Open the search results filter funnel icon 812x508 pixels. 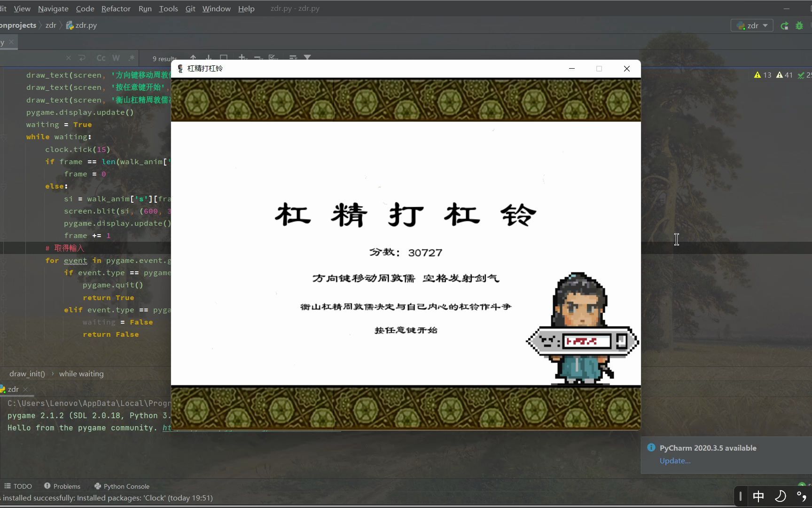pyautogui.click(x=308, y=58)
